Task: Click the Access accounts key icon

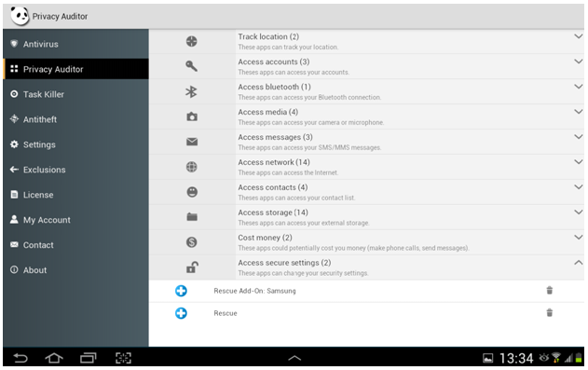Action: (x=192, y=66)
